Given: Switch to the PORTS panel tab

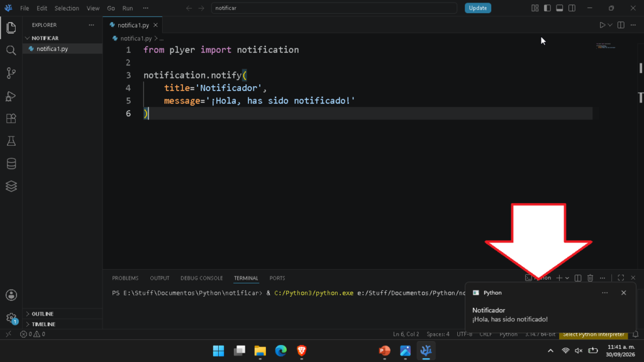Looking at the screenshot, I should pyautogui.click(x=277, y=278).
